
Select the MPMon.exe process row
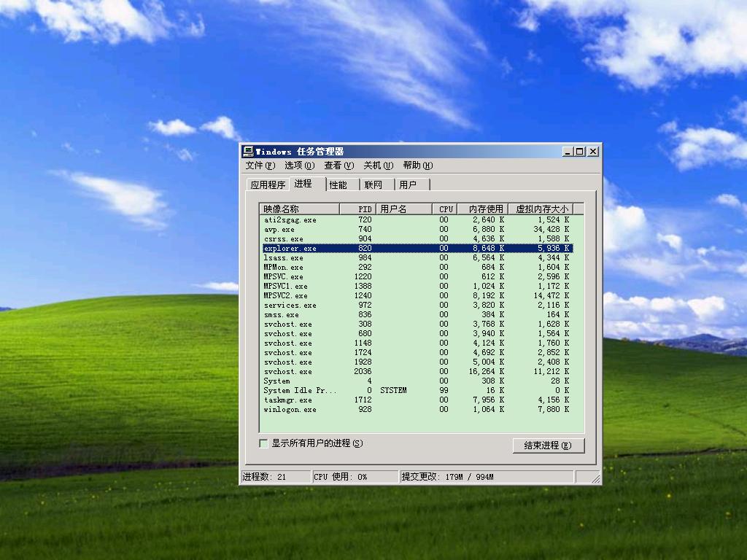click(x=417, y=267)
